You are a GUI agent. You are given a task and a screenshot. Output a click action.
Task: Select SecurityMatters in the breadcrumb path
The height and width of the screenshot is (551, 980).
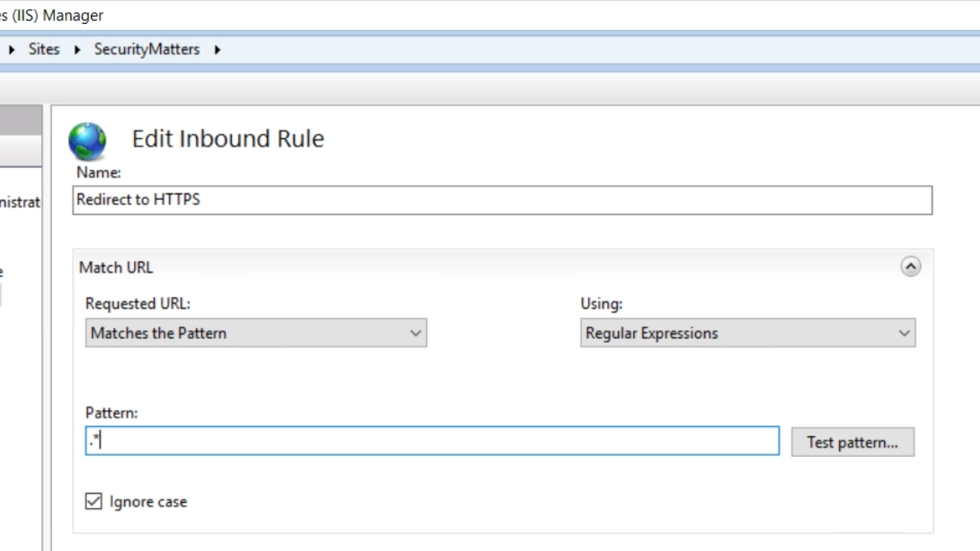point(146,49)
